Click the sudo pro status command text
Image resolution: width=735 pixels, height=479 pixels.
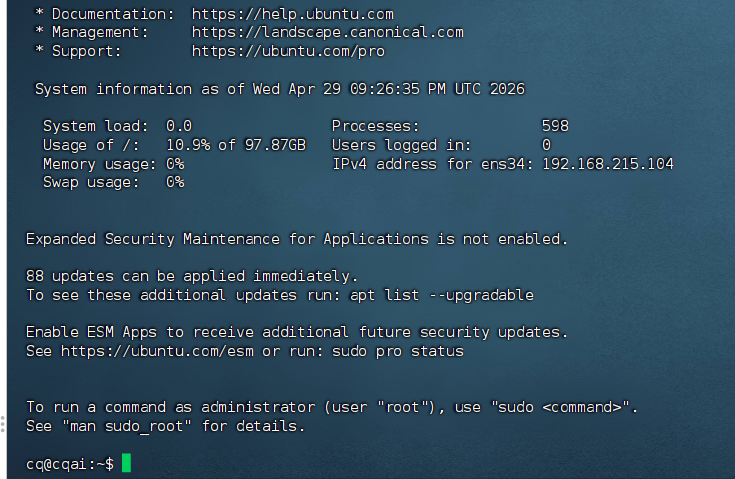point(398,351)
